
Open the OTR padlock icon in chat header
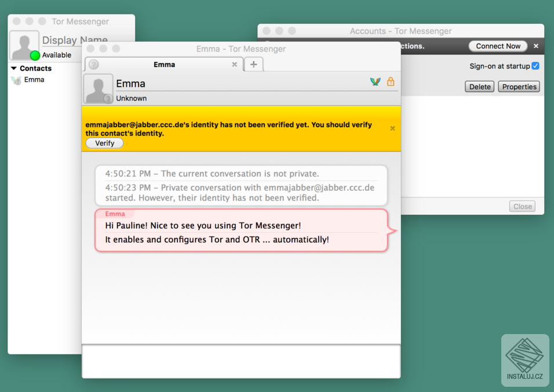point(391,82)
